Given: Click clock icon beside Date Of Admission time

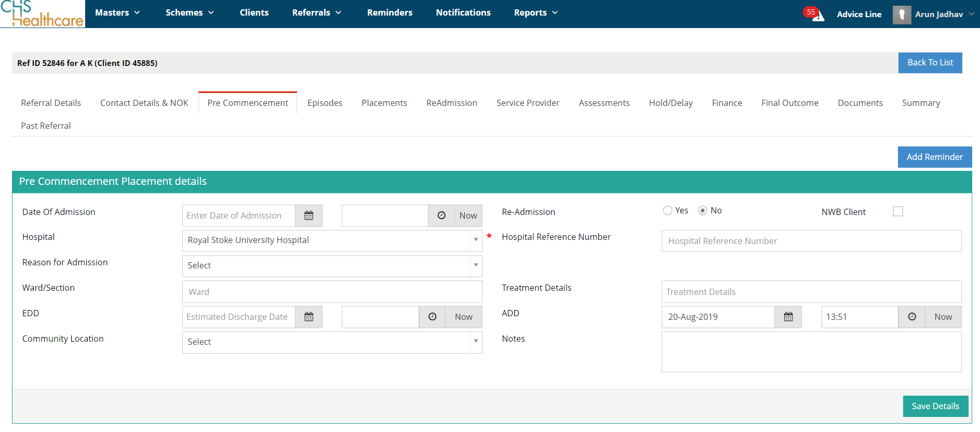Looking at the screenshot, I should tap(441, 215).
